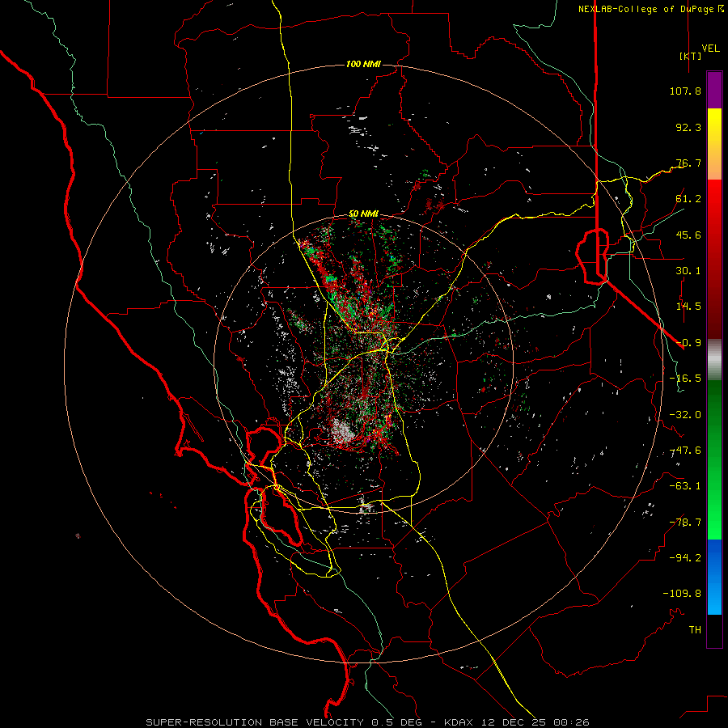Image resolution: width=728 pixels, height=728 pixels.
Task: Click the 30.1 velocity scale value
Action: (688, 271)
